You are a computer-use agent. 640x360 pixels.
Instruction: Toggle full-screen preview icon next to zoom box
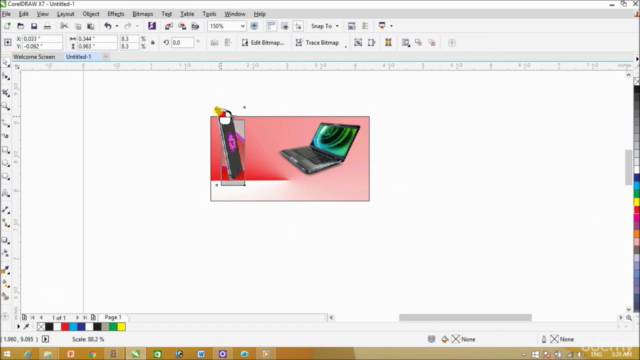(x=254, y=26)
